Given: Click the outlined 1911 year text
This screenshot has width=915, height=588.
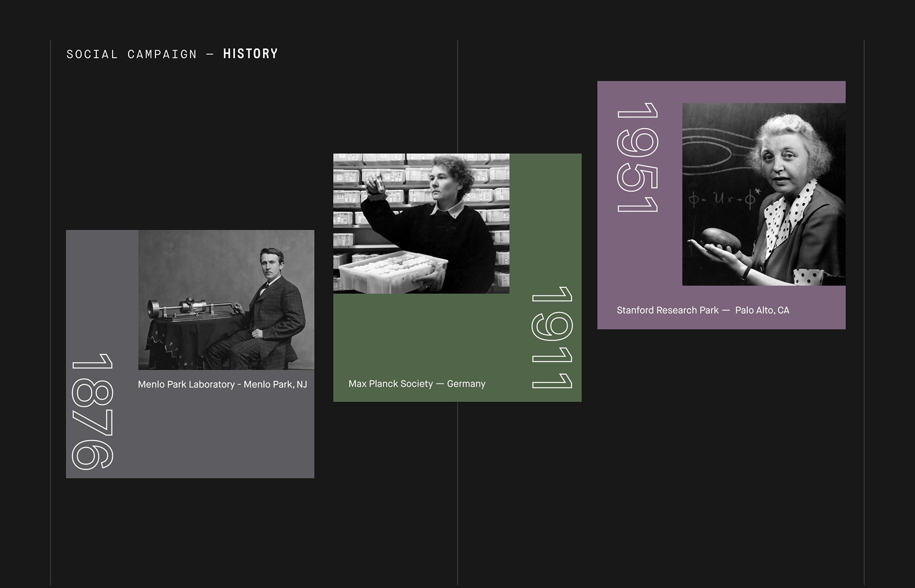Looking at the screenshot, I should pyautogui.click(x=552, y=337).
